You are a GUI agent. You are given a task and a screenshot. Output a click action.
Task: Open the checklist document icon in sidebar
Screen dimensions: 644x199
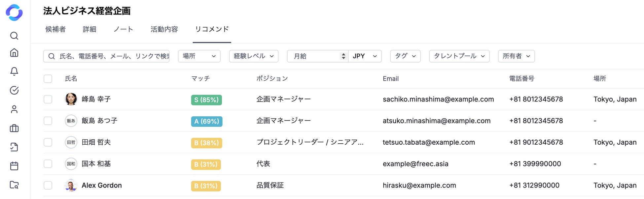14,147
